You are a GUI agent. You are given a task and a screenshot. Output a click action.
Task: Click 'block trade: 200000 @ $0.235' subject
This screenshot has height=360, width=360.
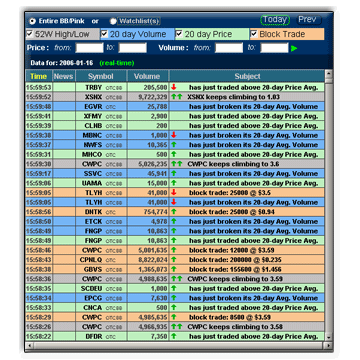234,260
